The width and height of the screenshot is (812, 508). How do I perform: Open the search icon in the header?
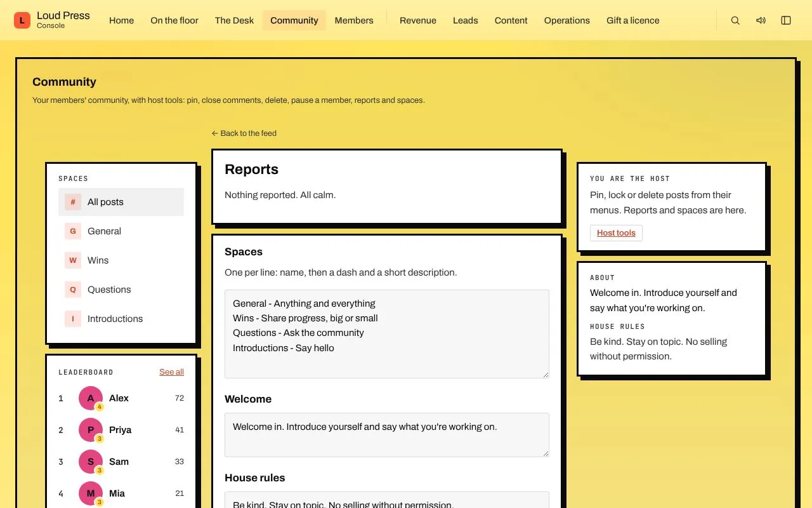[735, 20]
